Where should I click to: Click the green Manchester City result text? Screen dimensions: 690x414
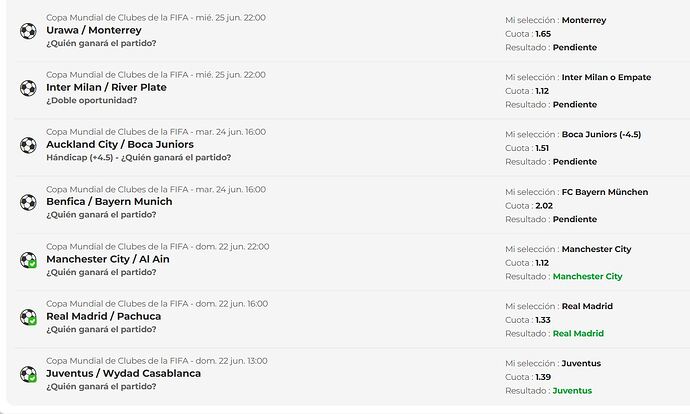pyautogui.click(x=587, y=276)
